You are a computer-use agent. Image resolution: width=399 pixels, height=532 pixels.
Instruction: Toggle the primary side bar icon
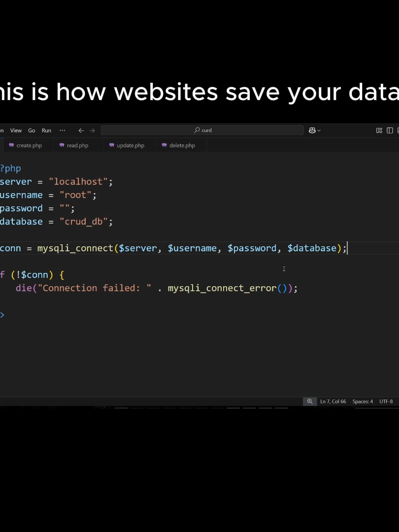pos(390,130)
